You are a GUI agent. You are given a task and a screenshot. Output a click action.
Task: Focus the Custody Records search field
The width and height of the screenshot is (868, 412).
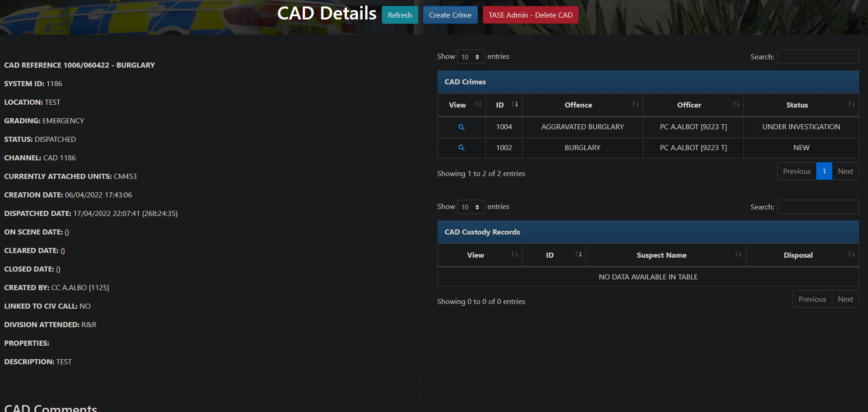[x=818, y=207]
